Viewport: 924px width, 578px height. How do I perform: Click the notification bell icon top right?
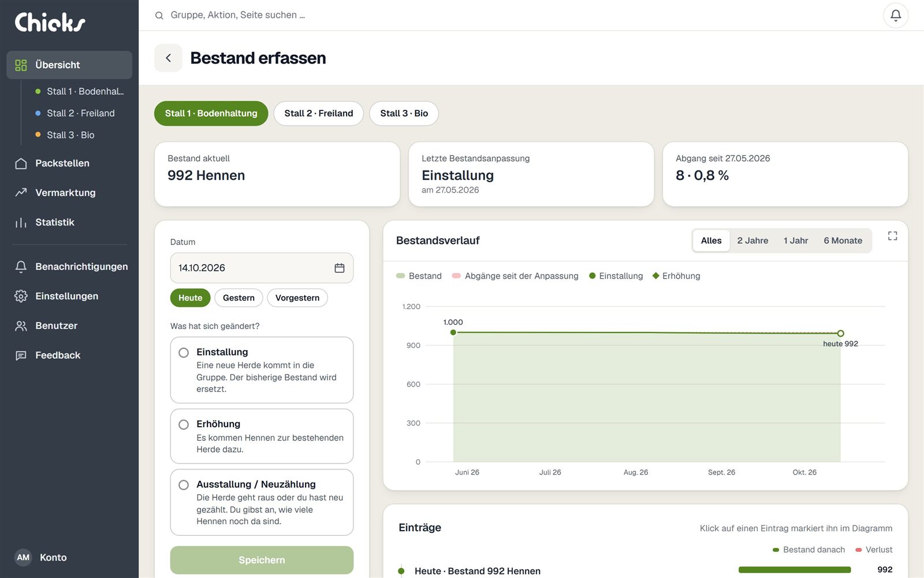(x=896, y=16)
